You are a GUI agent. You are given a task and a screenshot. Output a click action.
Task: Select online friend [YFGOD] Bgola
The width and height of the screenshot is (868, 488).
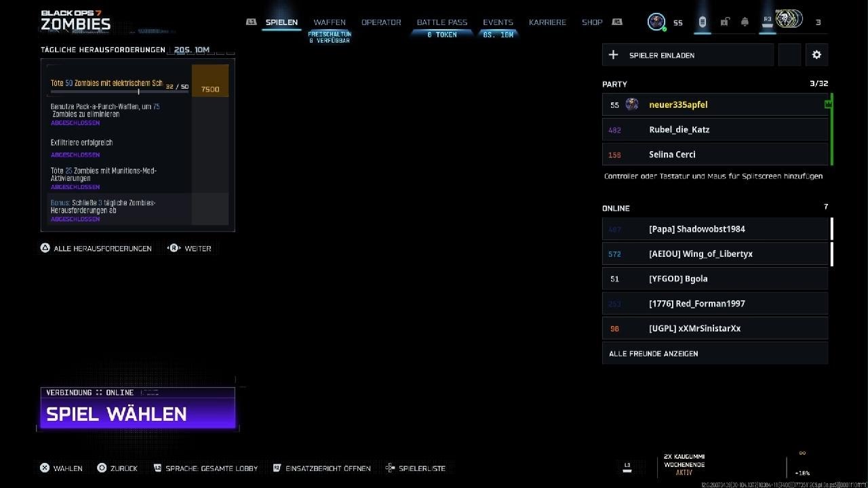(x=715, y=279)
